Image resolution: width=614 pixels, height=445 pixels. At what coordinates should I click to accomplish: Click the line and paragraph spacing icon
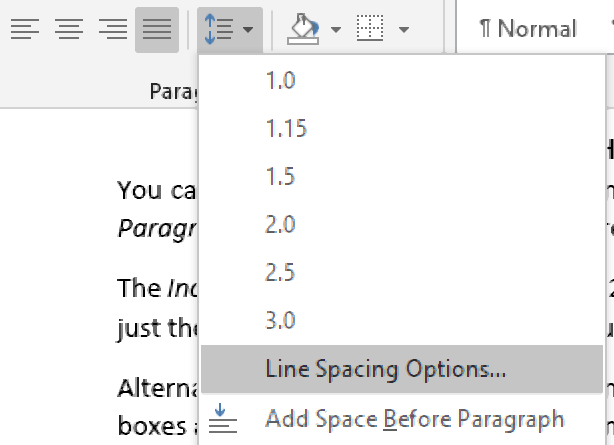219,29
